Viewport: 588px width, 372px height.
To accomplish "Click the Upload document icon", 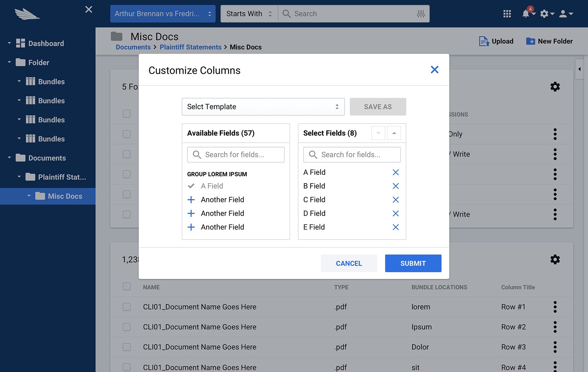I will point(484,41).
